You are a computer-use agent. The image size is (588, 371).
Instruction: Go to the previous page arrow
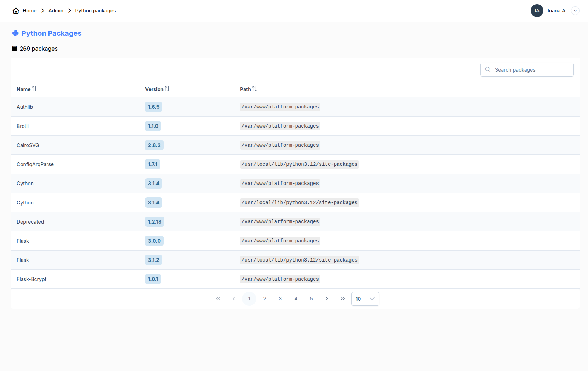(x=234, y=299)
